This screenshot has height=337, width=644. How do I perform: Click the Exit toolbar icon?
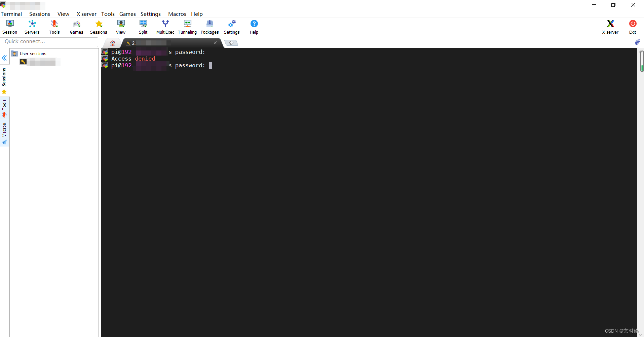click(x=632, y=27)
